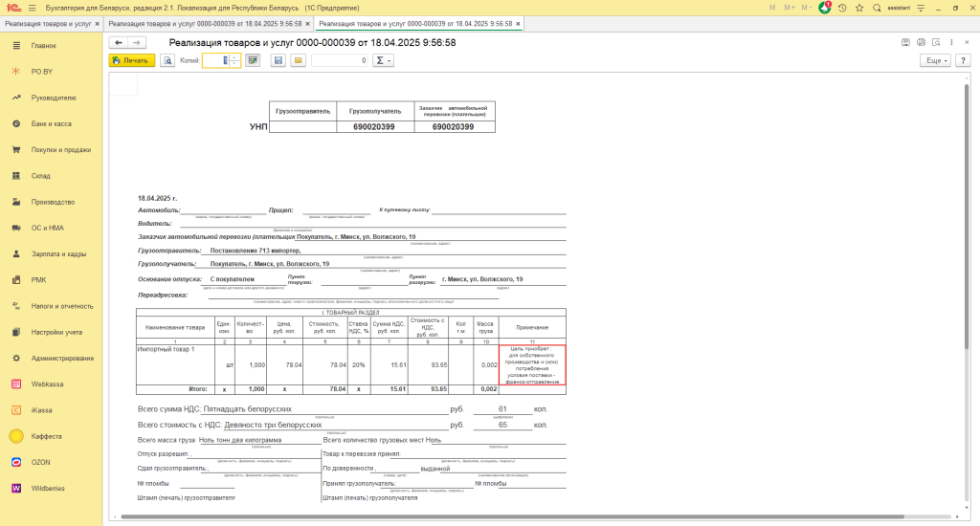
Task: Open the Покупки и продажи section
Action: click(52, 150)
